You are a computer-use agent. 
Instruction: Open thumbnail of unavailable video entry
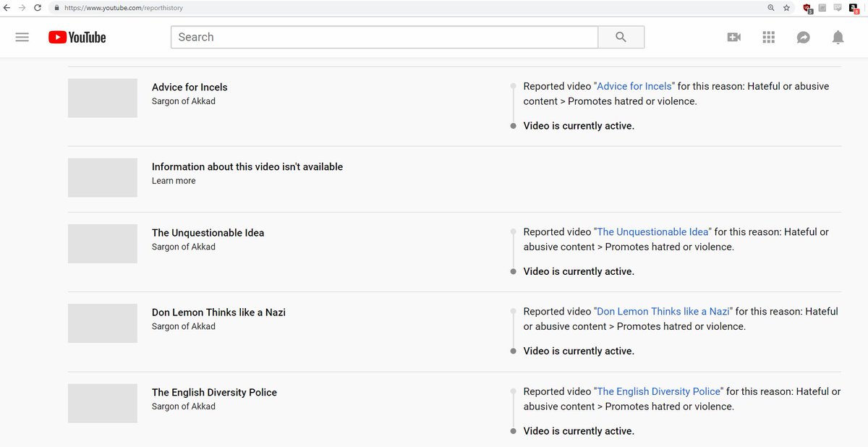click(x=103, y=178)
